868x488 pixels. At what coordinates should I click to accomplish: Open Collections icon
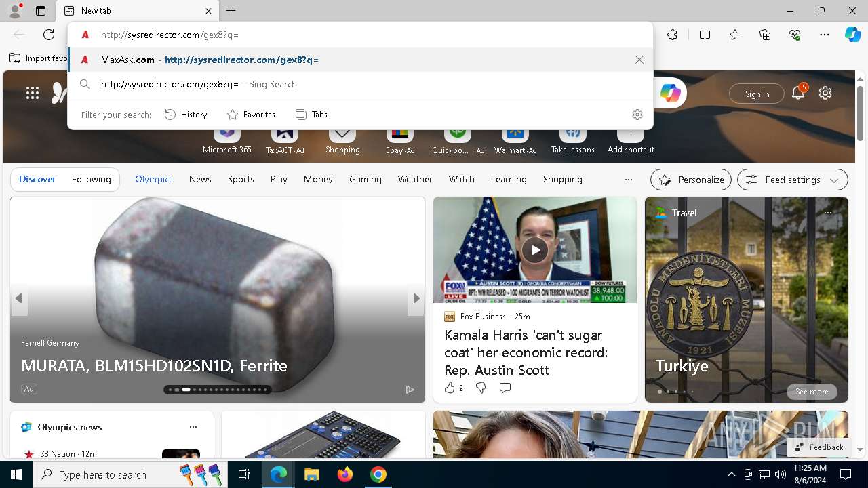coord(765,35)
